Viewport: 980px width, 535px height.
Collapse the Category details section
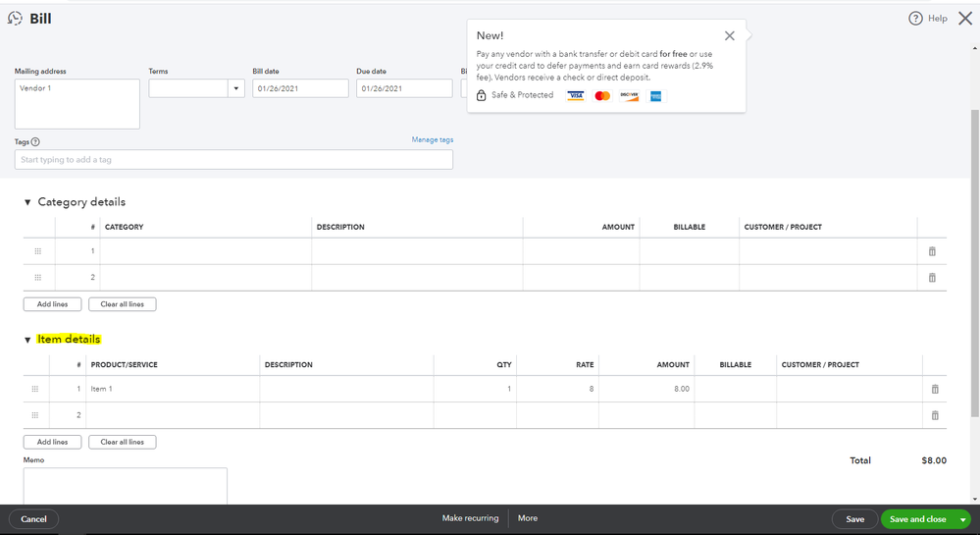click(27, 202)
